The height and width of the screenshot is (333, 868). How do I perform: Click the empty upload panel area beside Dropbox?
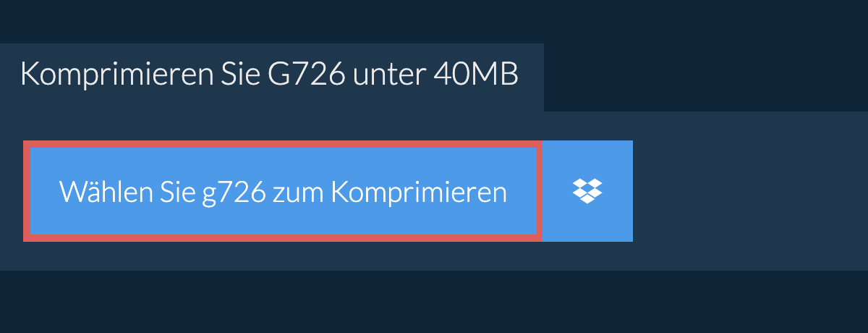[749, 191]
